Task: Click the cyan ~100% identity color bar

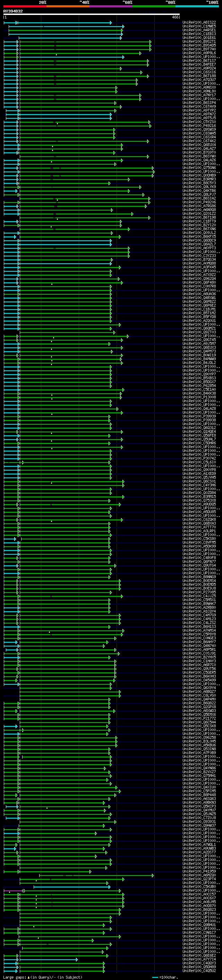Action: click(197, 6)
